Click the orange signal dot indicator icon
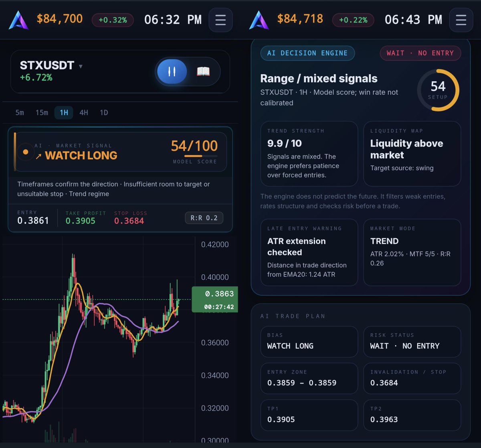 click(x=26, y=152)
